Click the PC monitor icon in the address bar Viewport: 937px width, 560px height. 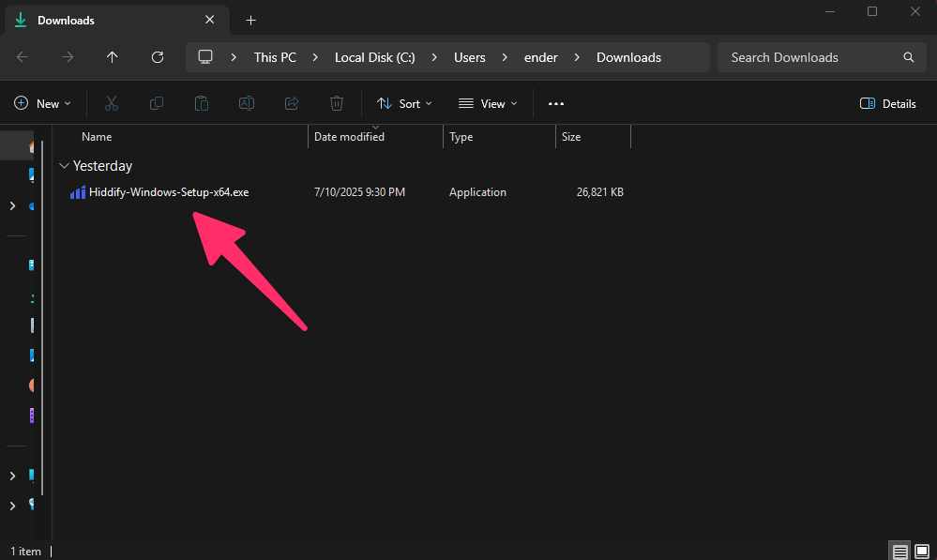click(x=205, y=57)
